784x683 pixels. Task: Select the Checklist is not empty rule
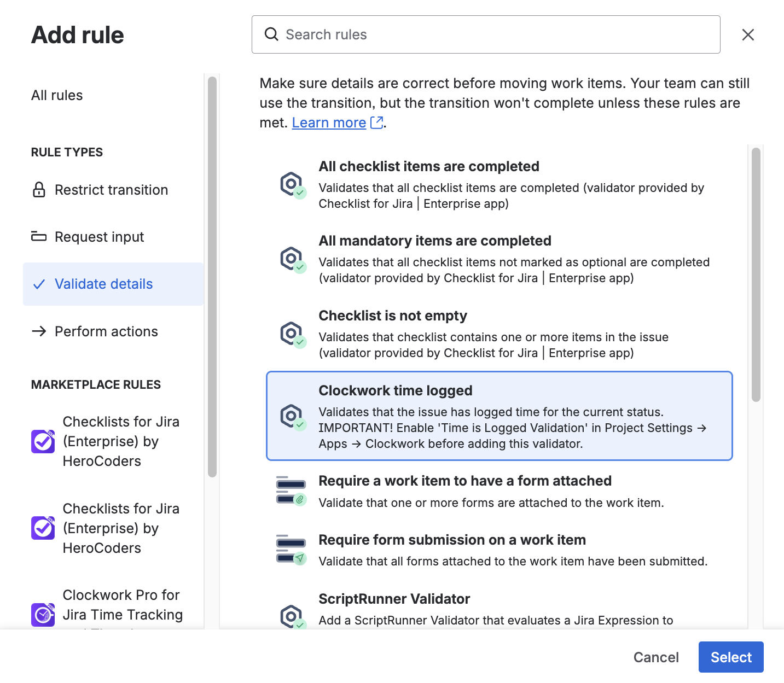393,316
